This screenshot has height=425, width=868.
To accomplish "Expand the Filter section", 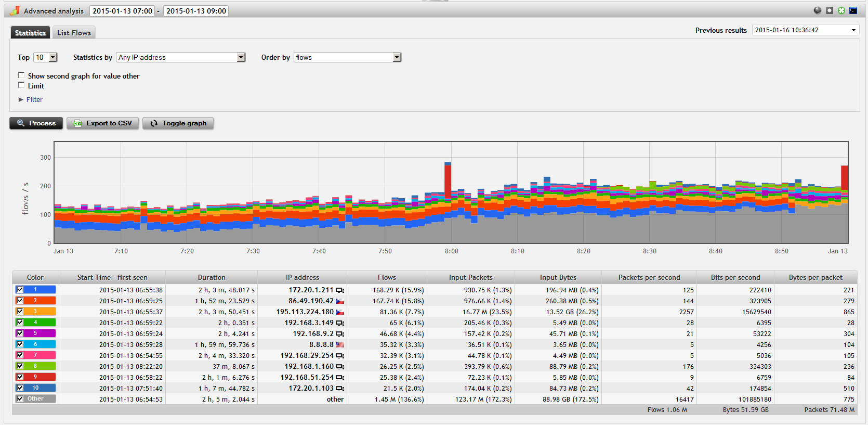I will 31,99.
